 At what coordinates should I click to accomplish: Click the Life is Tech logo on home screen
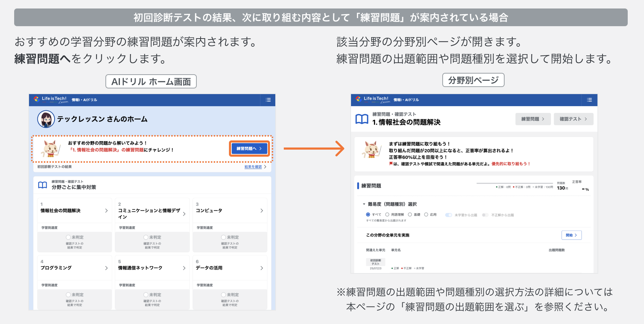[51, 100]
